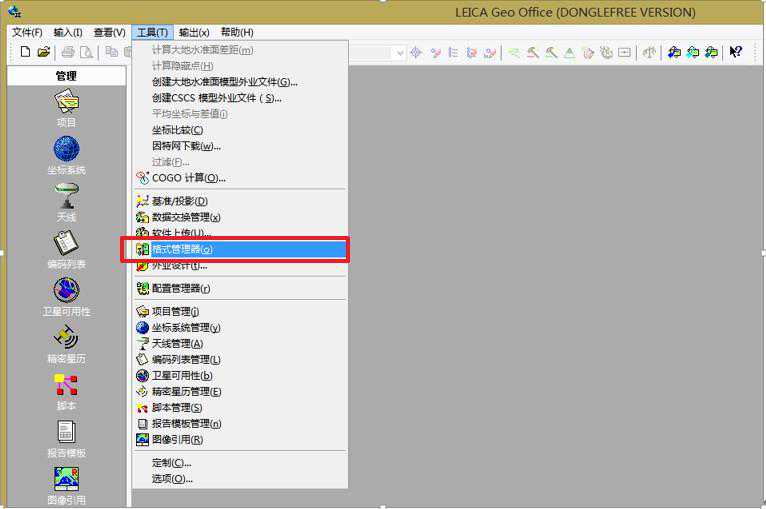Image resolution: width=766 pixels, height=509 pixels.
Task: Choose 卫星可用性(b) from Tools menu
Action: [240, 376]
